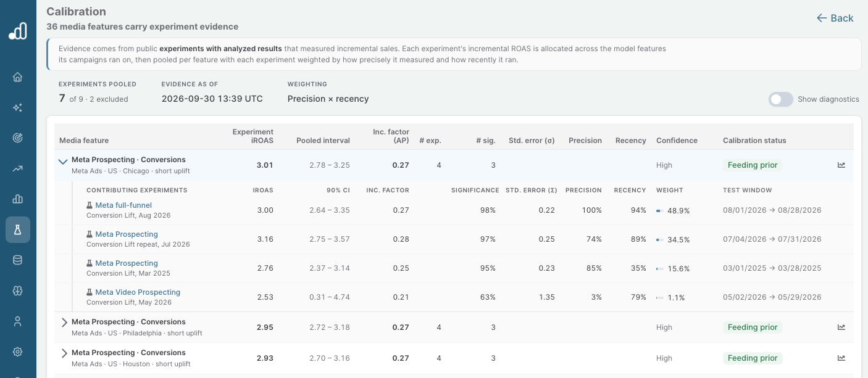Click the Calibration status column header

pos(754,141)
